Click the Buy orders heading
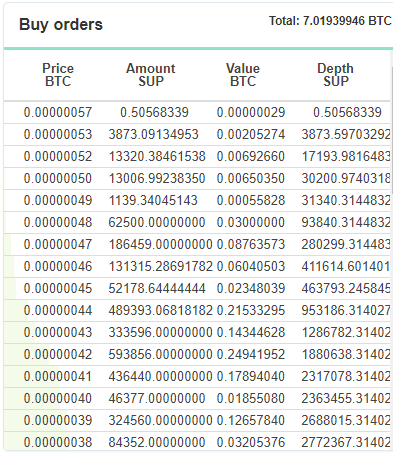This screenshot has width=393, height=456. [x=61, y=25]
